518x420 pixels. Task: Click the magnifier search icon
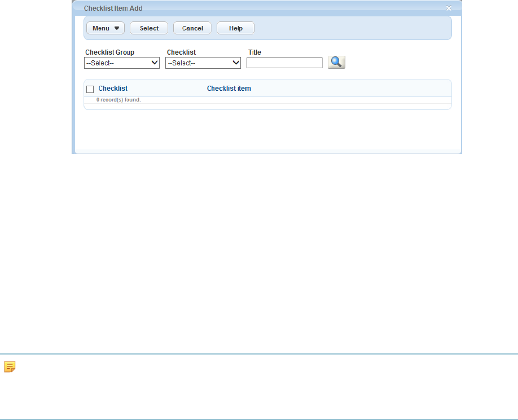tap(336, 63)
